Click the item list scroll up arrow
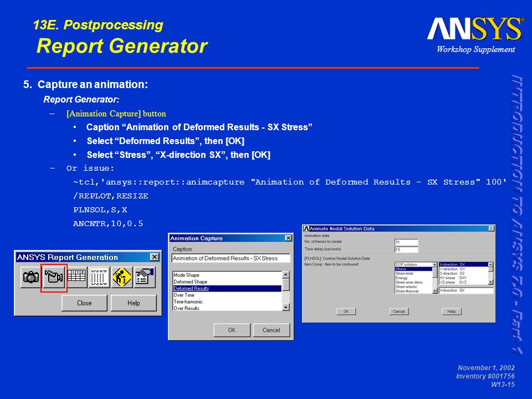The image size is (532, 399). pos(435,264)
